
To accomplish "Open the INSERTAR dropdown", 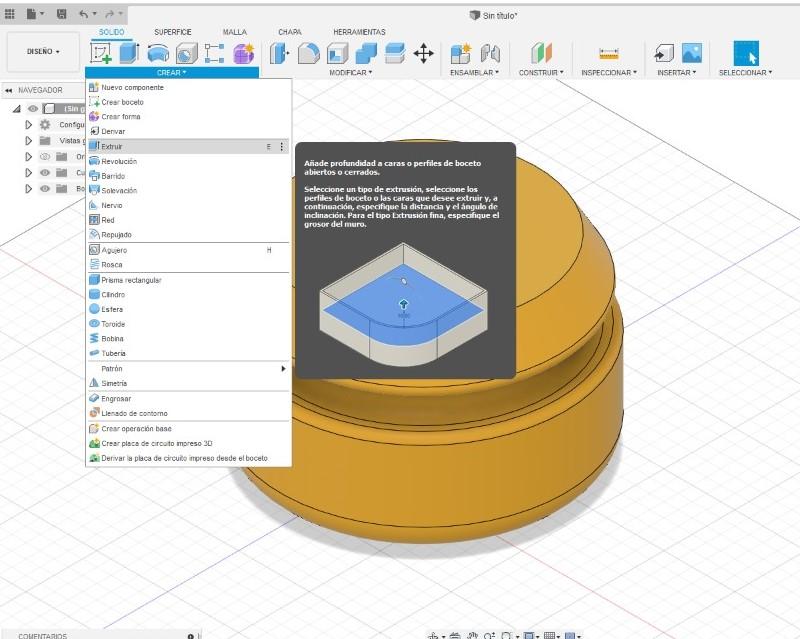I will tap(677, 72).
